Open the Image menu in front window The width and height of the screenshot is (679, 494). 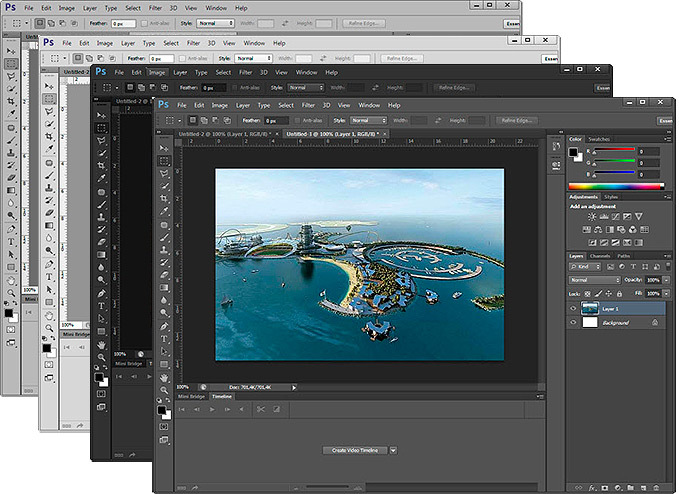tap(220, 105)
